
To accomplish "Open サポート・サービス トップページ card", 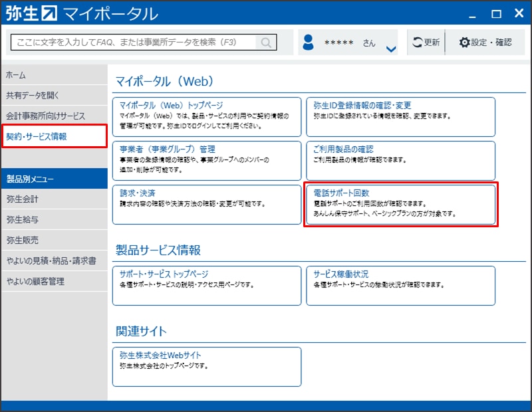I will pyautogui.click(x=207, y=286).
